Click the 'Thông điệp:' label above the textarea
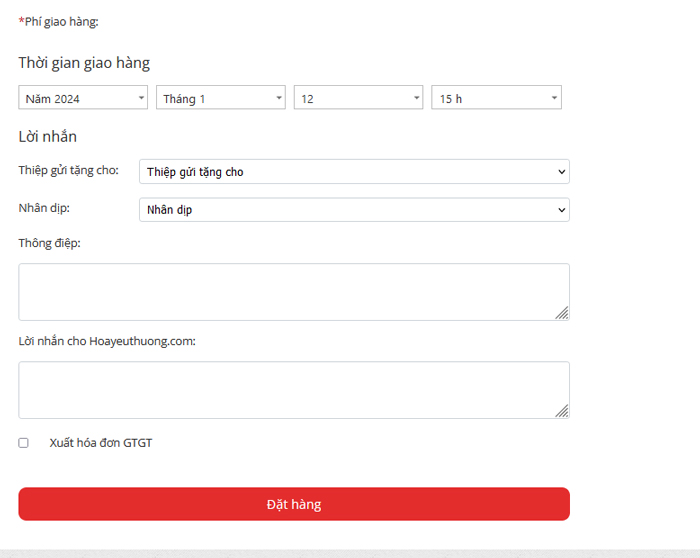700x558 pixels. coord(49,243)
